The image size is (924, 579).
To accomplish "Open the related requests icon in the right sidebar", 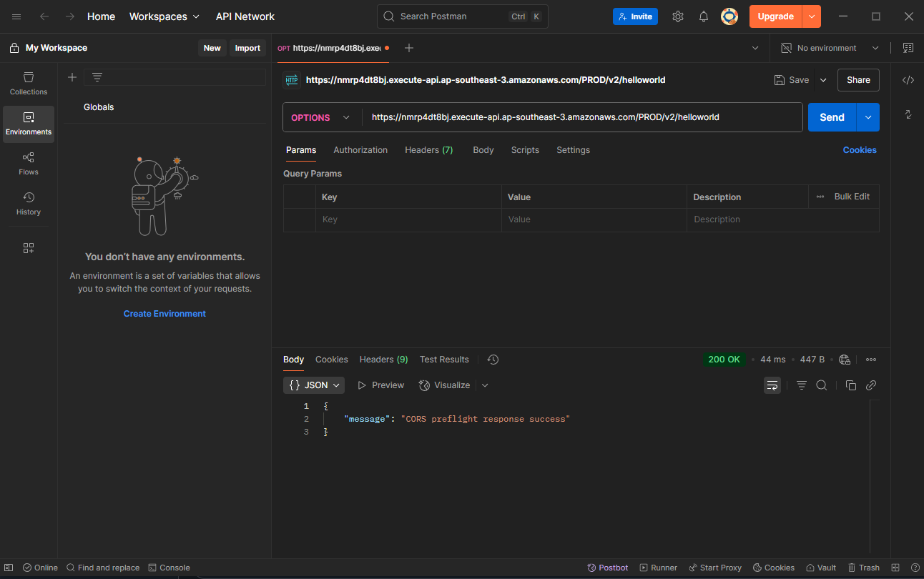I will click(x=908, y=114).
